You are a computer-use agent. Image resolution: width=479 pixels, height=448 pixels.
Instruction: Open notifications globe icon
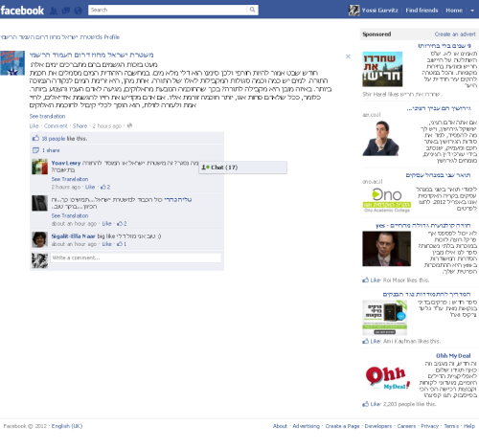[78, 11]
